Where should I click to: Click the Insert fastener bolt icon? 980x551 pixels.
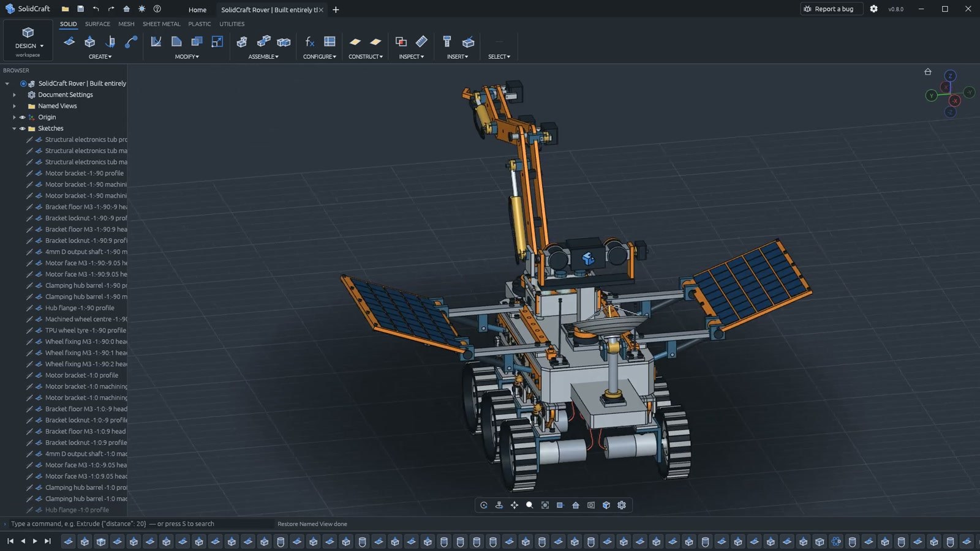point(447,42)
